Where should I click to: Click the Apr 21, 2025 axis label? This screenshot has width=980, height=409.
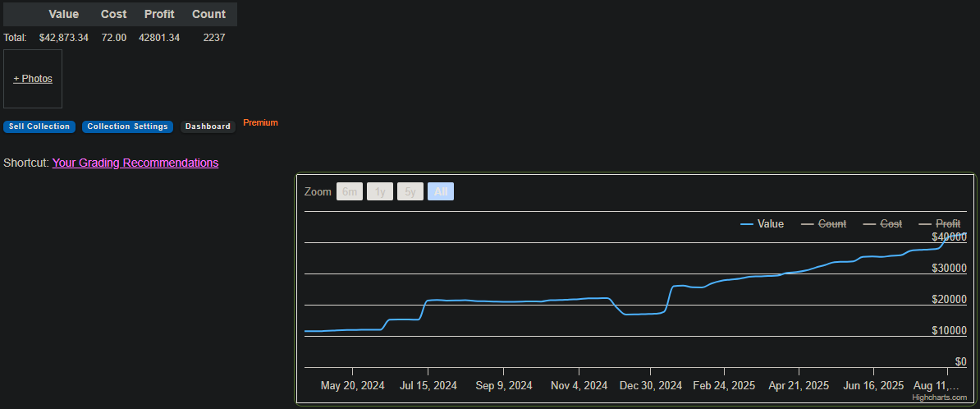point(799,385)
